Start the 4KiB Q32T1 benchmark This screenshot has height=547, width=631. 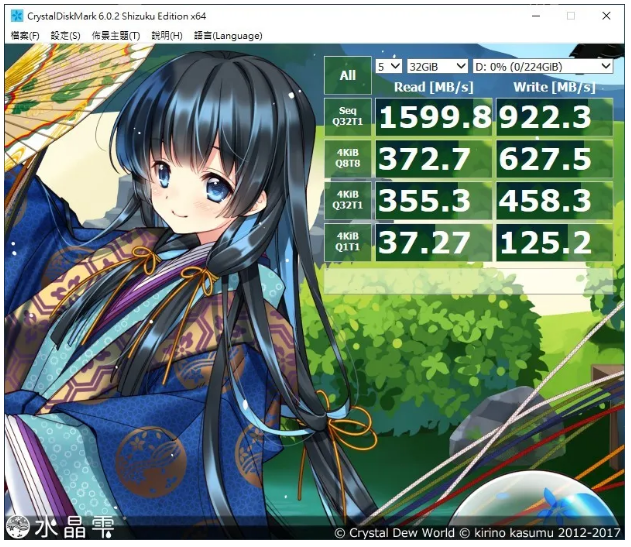(x=347, y=200)
